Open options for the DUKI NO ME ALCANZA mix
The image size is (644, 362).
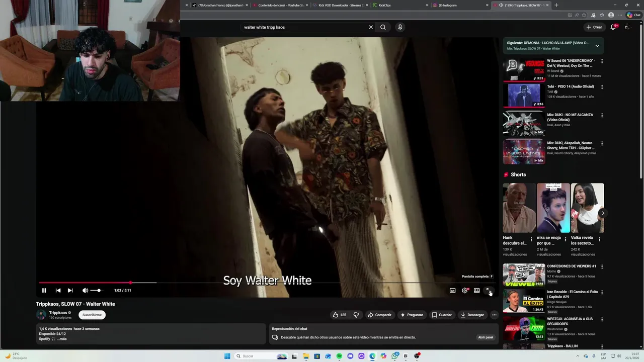point(602,115)
